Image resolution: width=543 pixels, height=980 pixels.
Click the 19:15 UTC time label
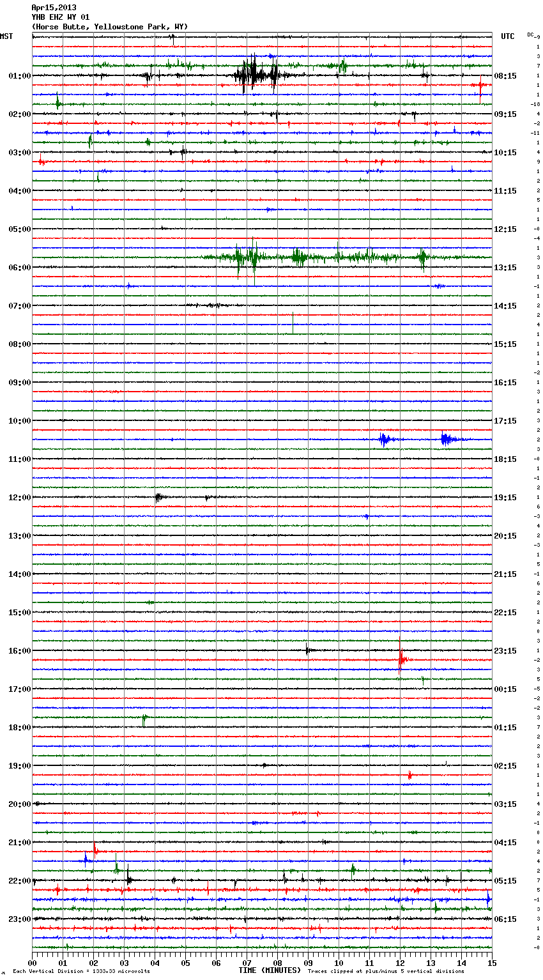point(505,498)
